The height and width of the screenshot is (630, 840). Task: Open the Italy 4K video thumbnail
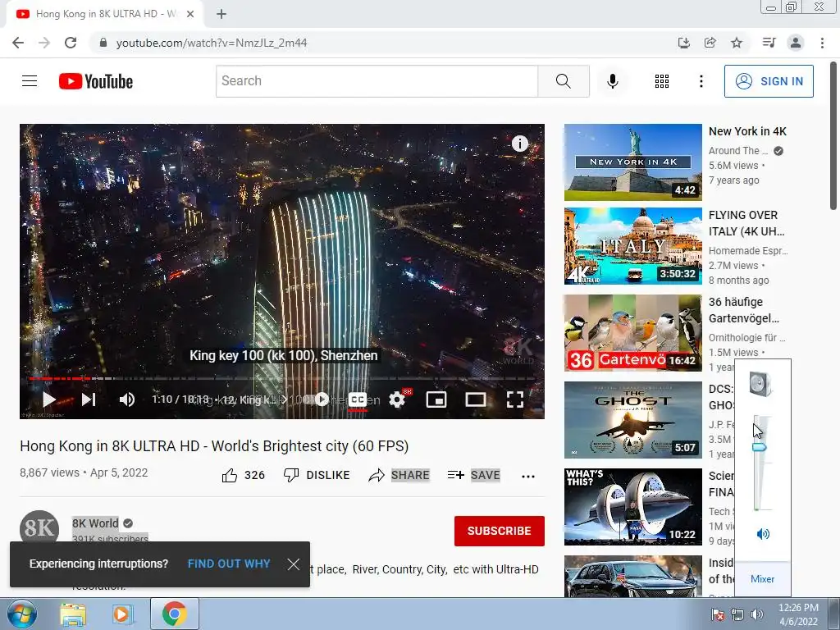tap(632, 246)
